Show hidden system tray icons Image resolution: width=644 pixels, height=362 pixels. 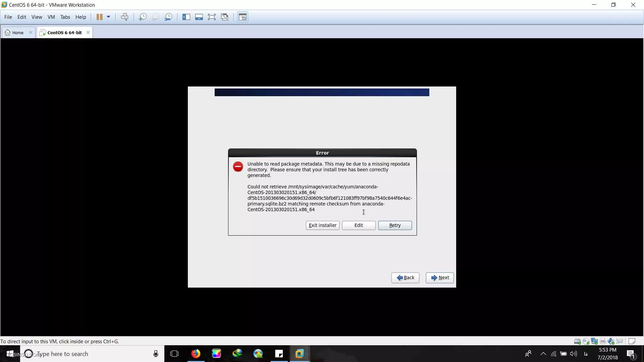(543, 354)
